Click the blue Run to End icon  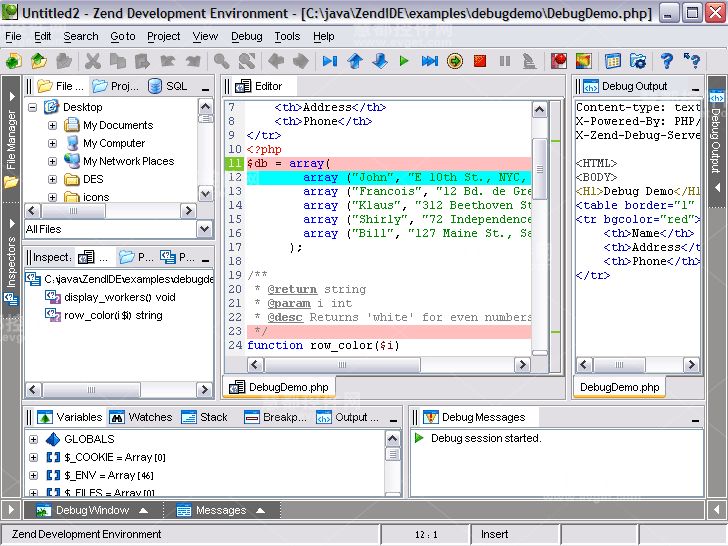429,61
